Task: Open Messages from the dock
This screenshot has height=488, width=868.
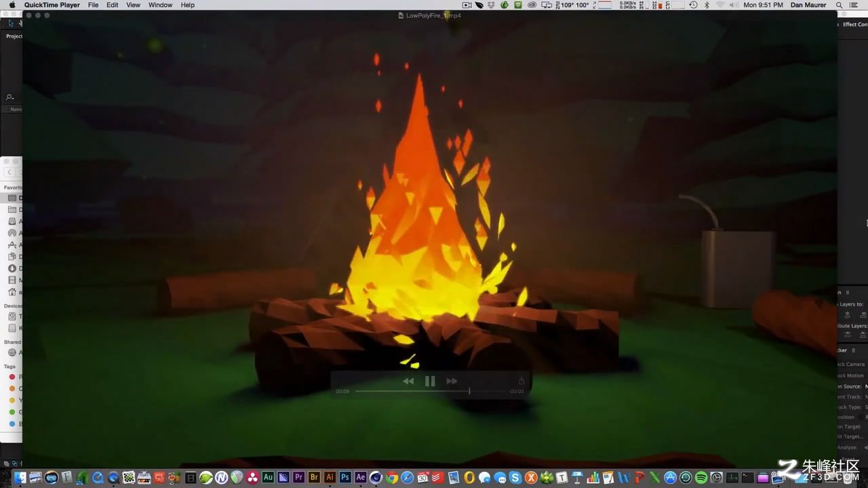Action: click(500, 477)
